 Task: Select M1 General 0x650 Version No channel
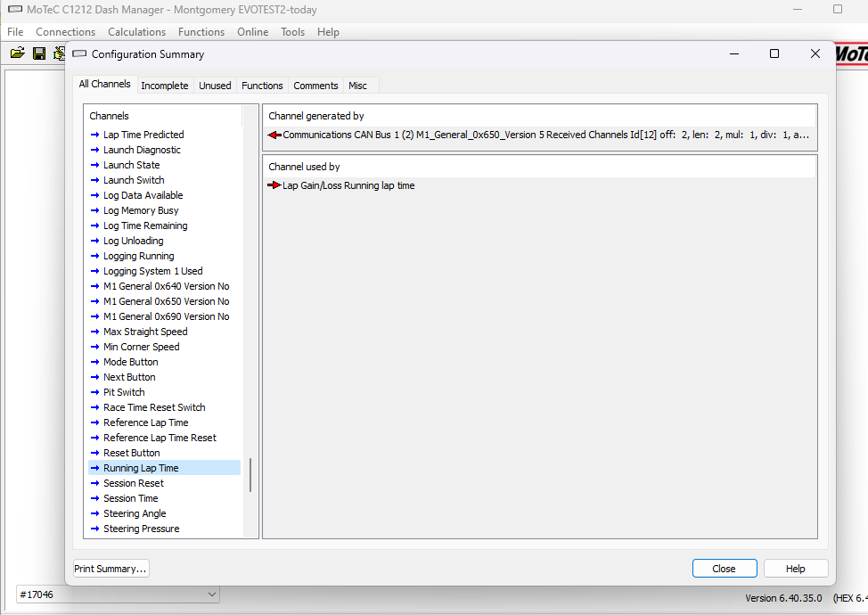pos(166,301)
